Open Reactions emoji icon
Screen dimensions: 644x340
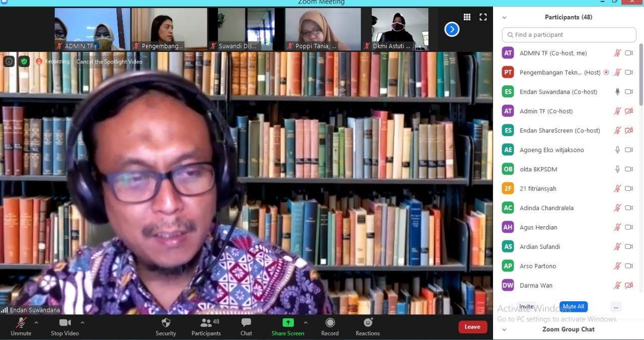coord(368,322)
